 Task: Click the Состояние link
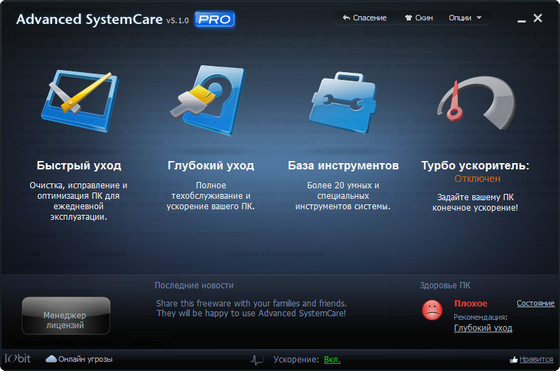tap(535, 303)
